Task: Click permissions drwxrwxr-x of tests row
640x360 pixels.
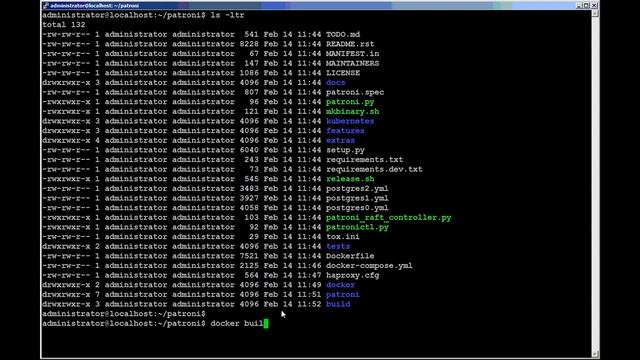Action: coord(66,247)
